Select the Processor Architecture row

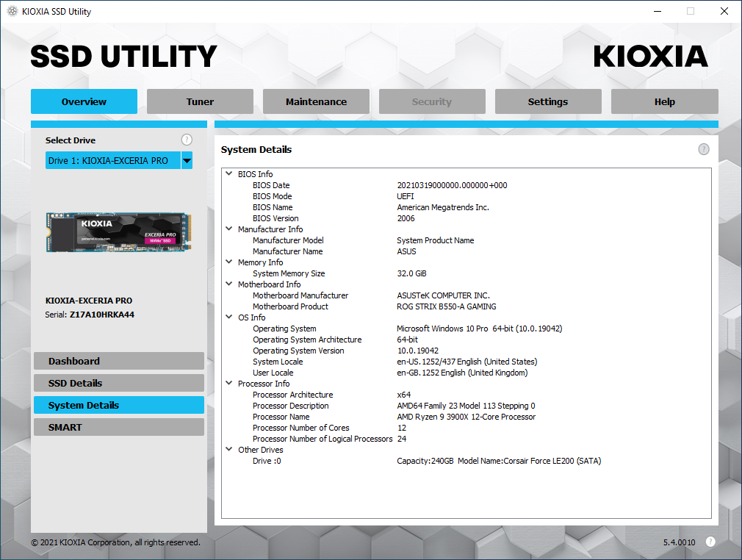click(x=466, y=395)
